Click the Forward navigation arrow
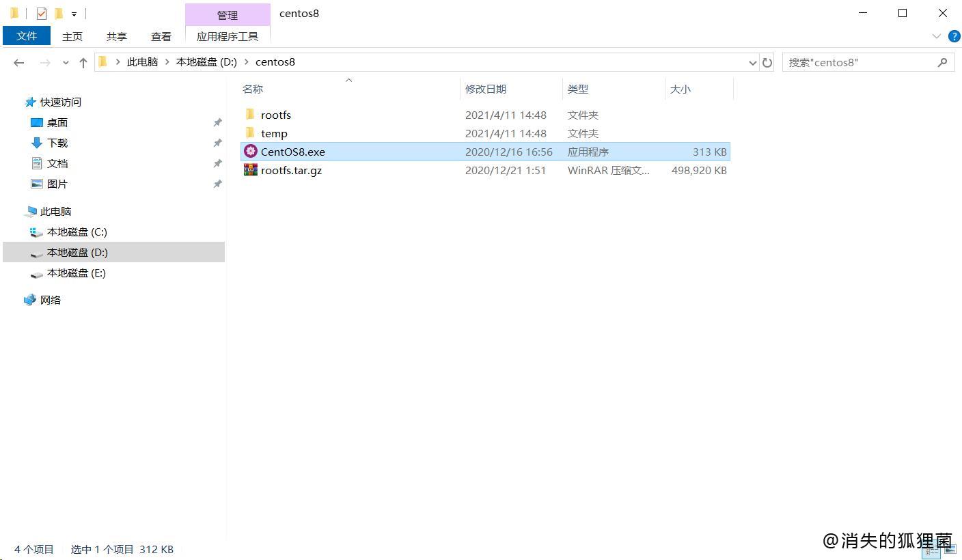 point(45,62)
